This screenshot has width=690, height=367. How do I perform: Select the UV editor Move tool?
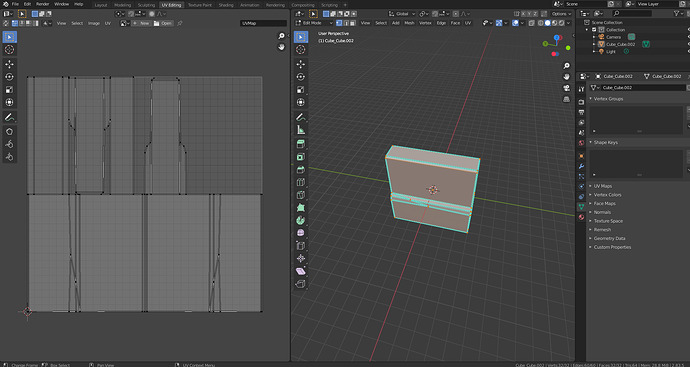coord(9,64)
